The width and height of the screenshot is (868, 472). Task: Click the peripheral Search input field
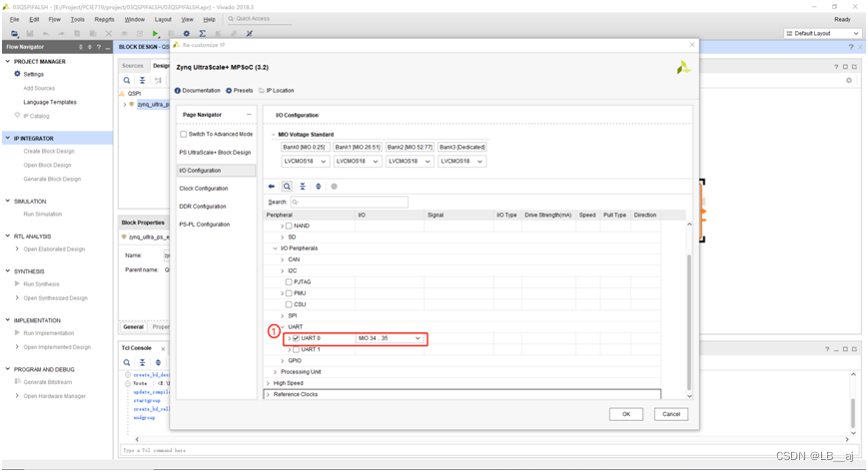pos(349,202)
